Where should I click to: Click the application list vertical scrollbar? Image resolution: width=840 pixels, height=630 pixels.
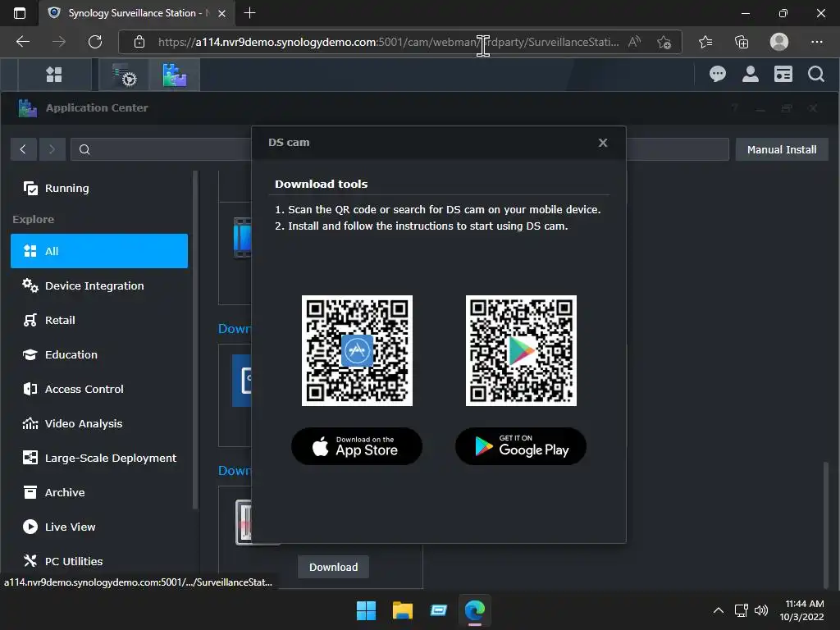(x=825, y=526)
